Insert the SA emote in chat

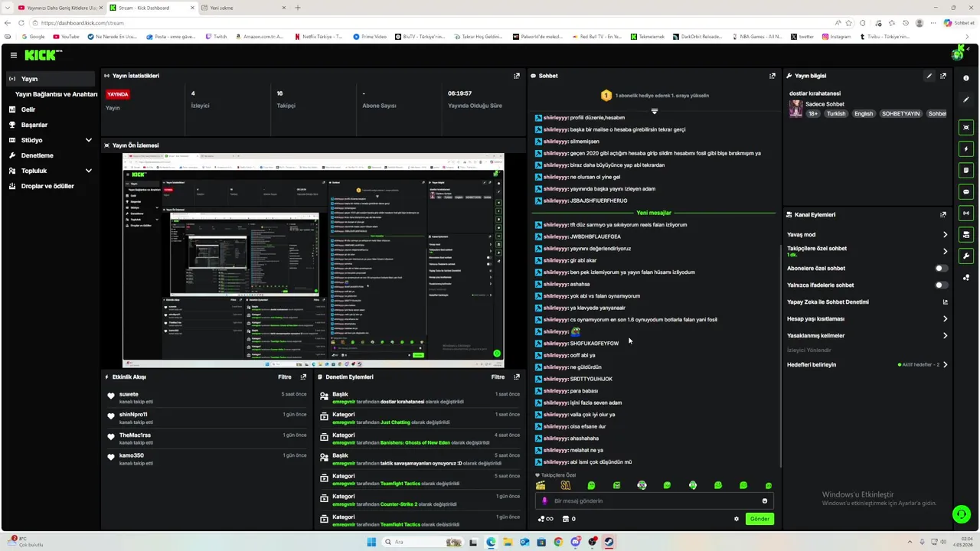[x=566, y=485]
